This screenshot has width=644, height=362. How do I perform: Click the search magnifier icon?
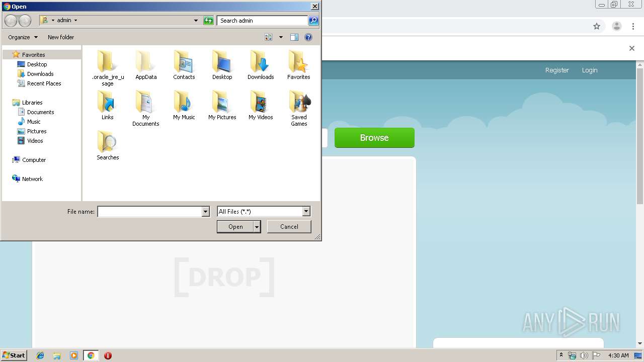pyautogui.click(x=313, y=21)
